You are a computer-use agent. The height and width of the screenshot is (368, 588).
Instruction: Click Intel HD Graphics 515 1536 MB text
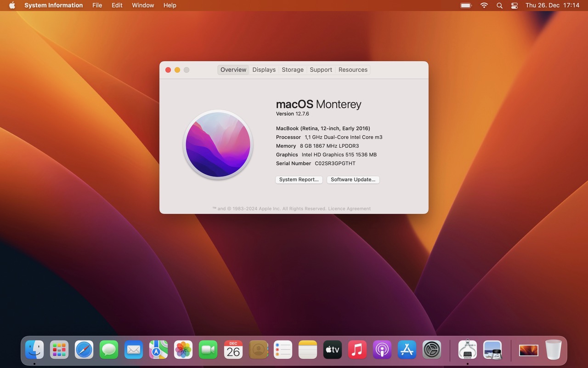[x=339, y=155]
